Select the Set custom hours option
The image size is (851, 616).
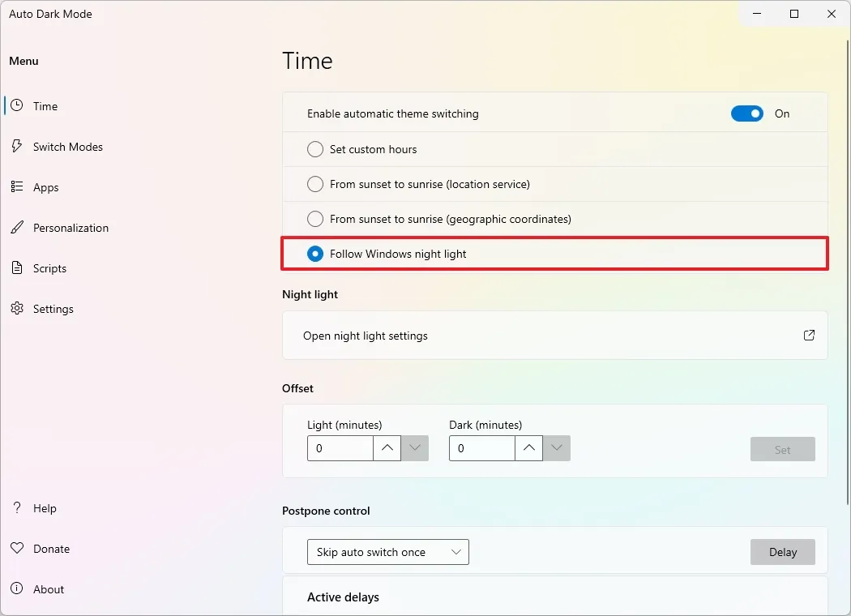coord(315,149)
